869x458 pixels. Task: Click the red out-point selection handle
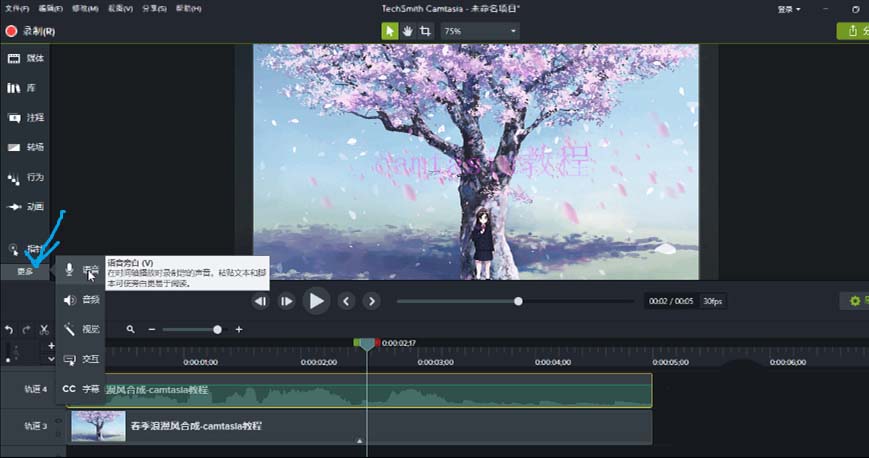click(x=377, y=343)
